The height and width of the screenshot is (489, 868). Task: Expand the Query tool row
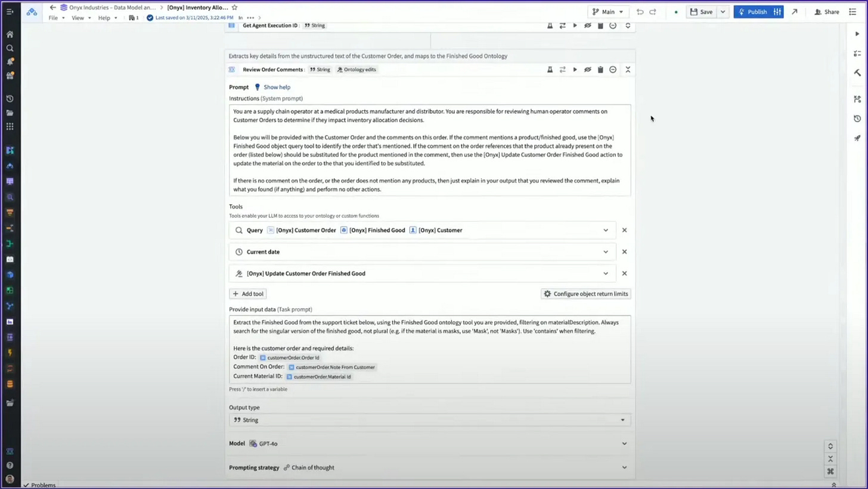click(x=606, y=230)
